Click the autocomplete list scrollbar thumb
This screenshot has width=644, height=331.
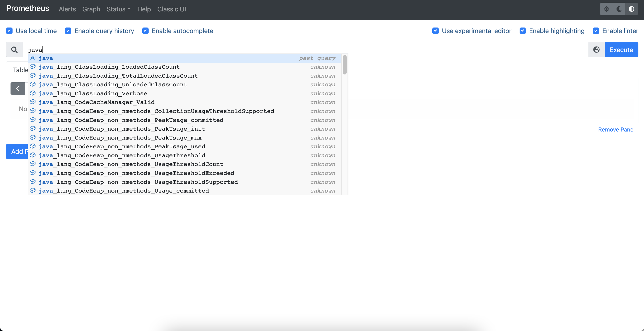click(345, 65)
